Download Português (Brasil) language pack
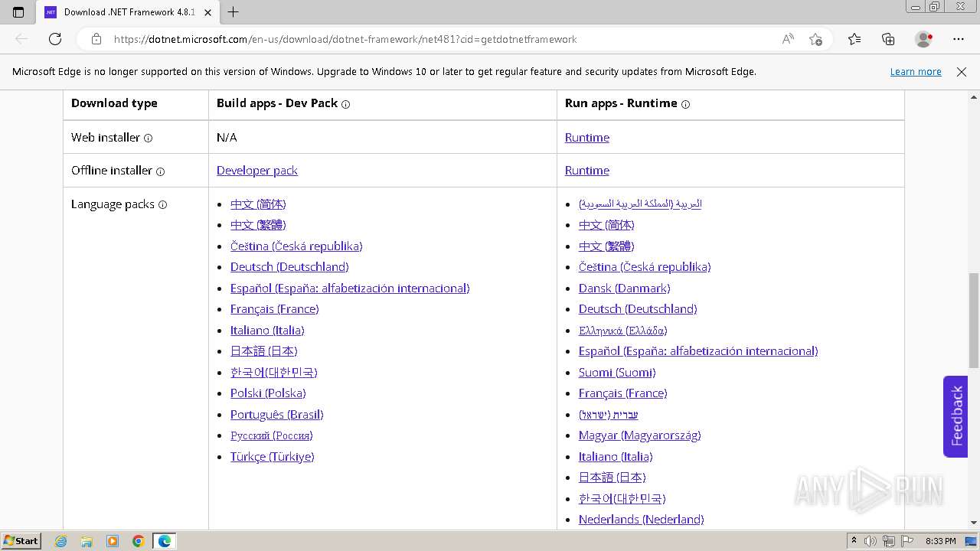This screenshot has height=551, width=980. pos(277,415)
